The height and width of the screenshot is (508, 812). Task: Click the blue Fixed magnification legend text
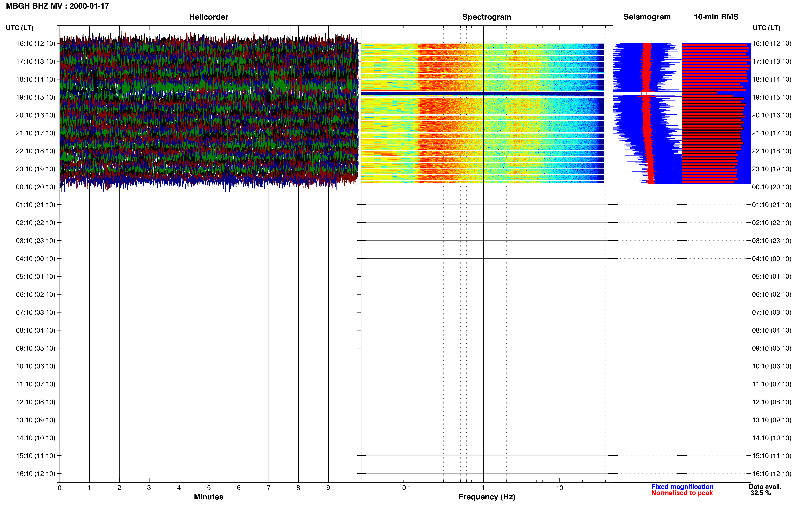coord(682,486)
